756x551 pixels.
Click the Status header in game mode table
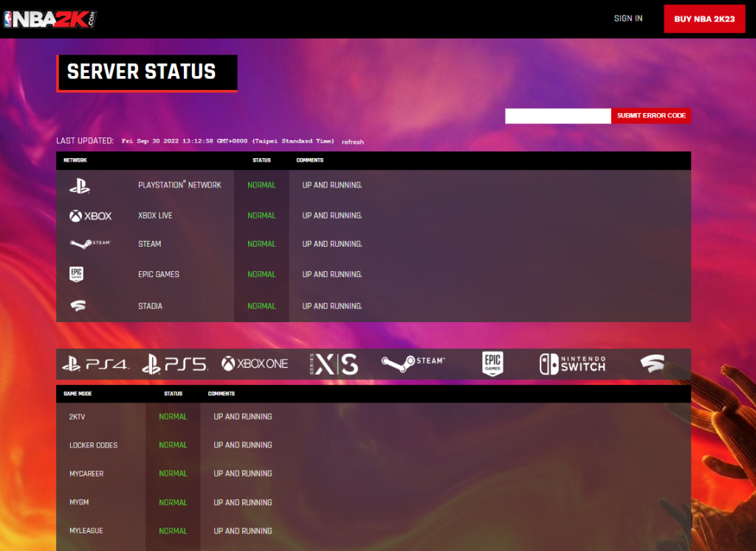tap(173, 394)
